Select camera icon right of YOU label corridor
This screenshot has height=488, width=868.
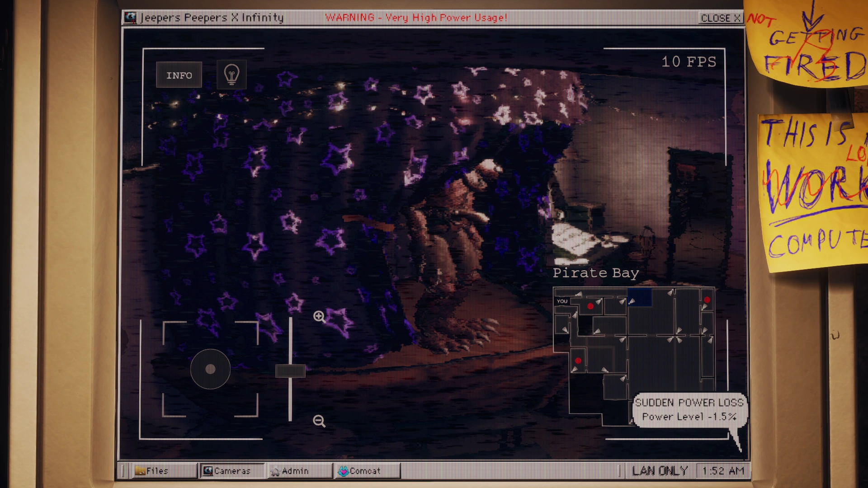579,294
